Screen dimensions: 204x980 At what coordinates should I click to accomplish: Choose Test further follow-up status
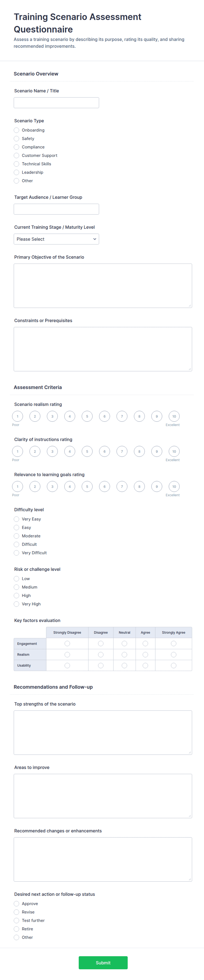[x=16, y=920]
